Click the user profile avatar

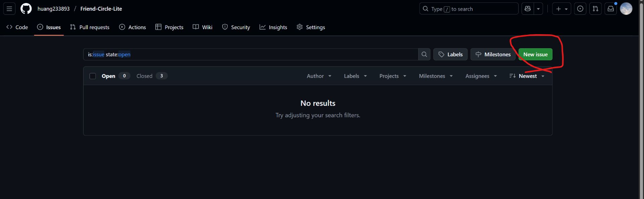626,9
